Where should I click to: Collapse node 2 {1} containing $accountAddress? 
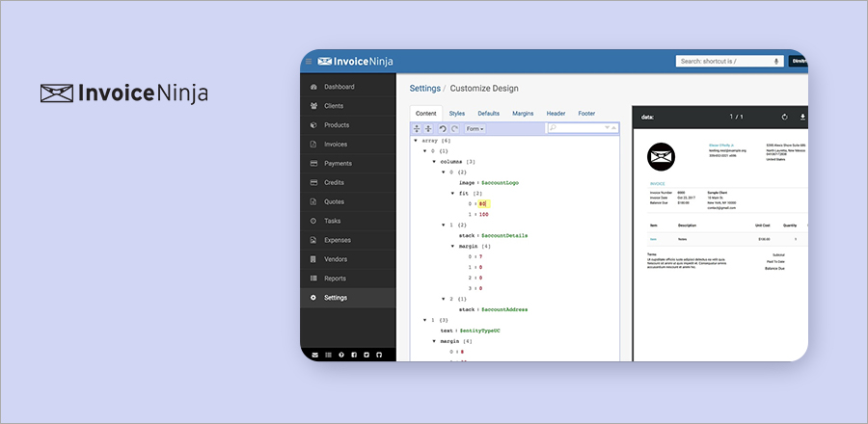pos(444,299)
